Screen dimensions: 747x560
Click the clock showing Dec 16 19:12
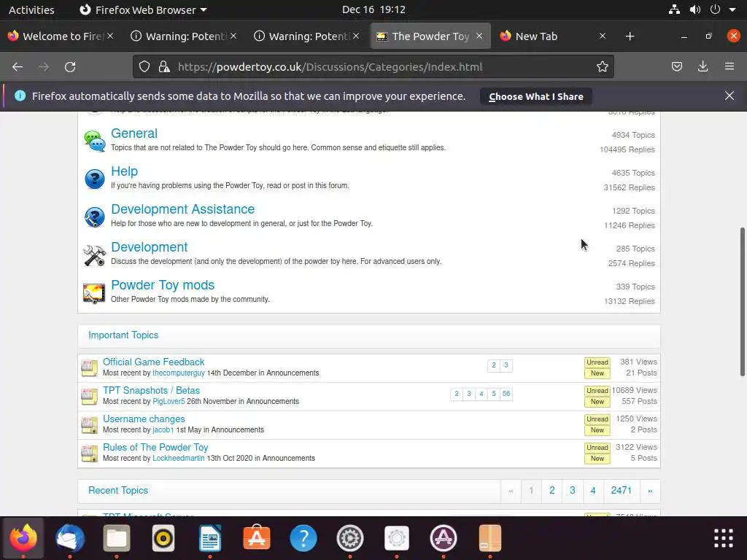coord(373,9)
